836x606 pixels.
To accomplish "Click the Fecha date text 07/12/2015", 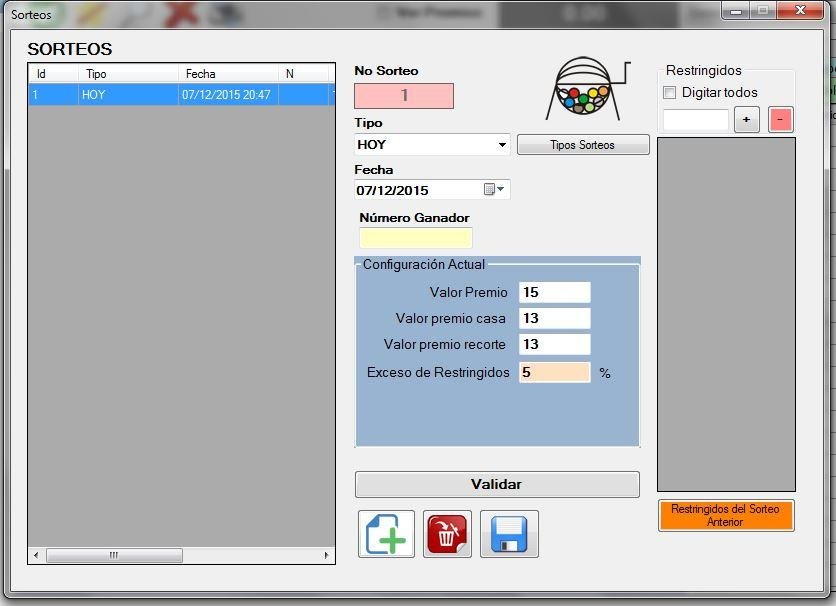I will [x=392, y=190].
